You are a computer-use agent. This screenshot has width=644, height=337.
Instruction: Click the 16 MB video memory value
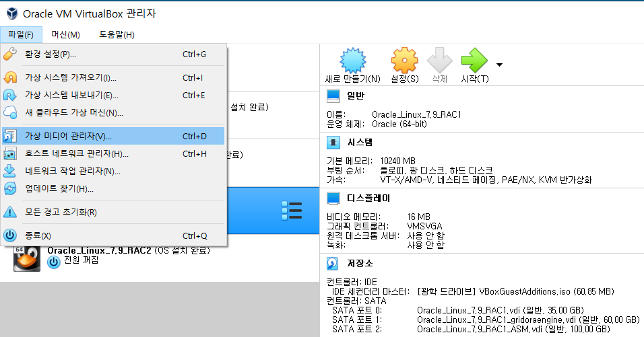coord(418,217)
